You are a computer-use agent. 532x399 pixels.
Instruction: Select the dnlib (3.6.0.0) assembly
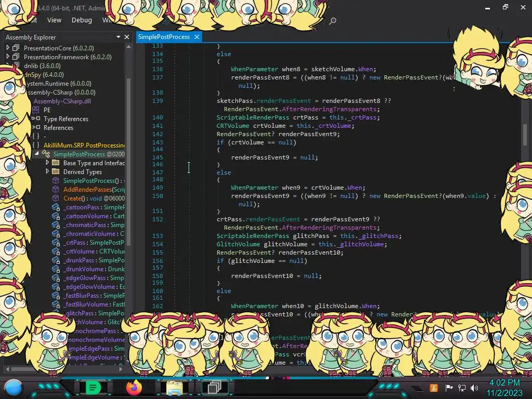[x=42, y=66]
